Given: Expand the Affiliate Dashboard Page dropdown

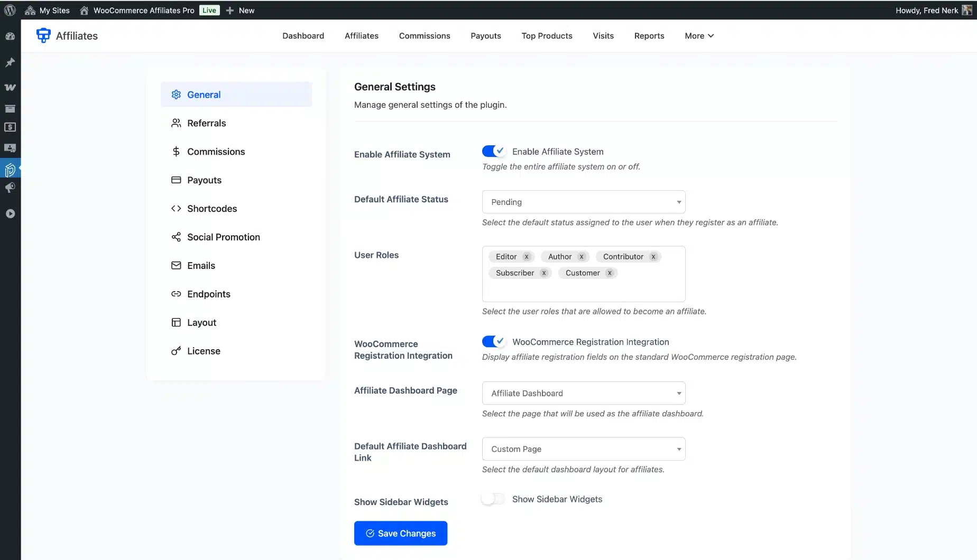Looking at the screenshot, I should click(583, 393).
